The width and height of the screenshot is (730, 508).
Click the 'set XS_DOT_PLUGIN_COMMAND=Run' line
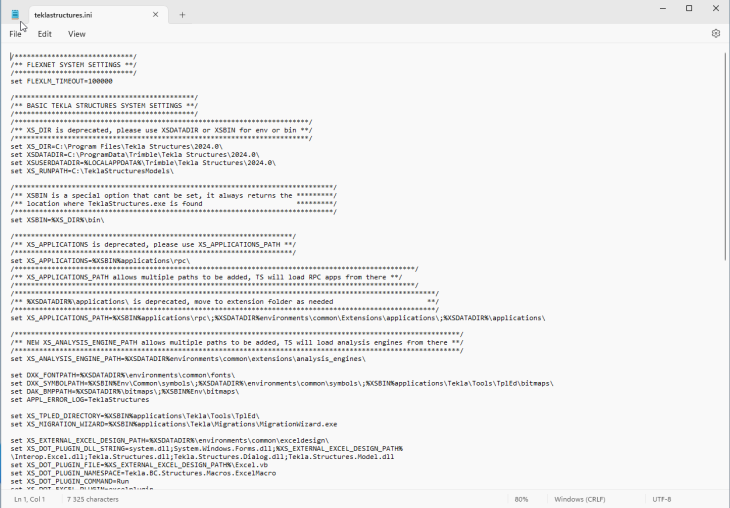point(70,481)
